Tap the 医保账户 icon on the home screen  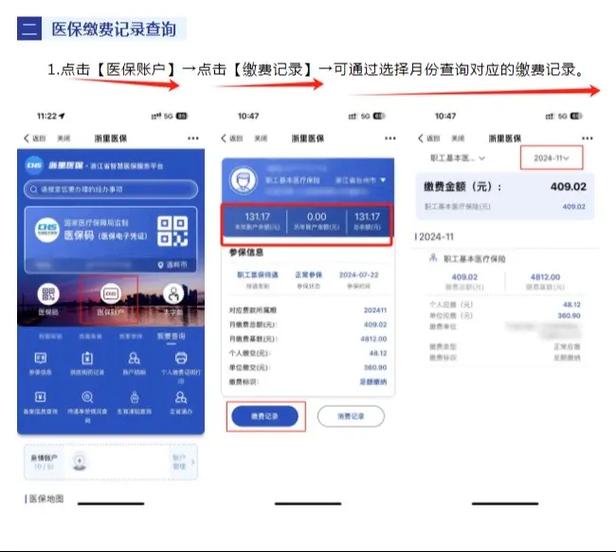coord(110,293)
